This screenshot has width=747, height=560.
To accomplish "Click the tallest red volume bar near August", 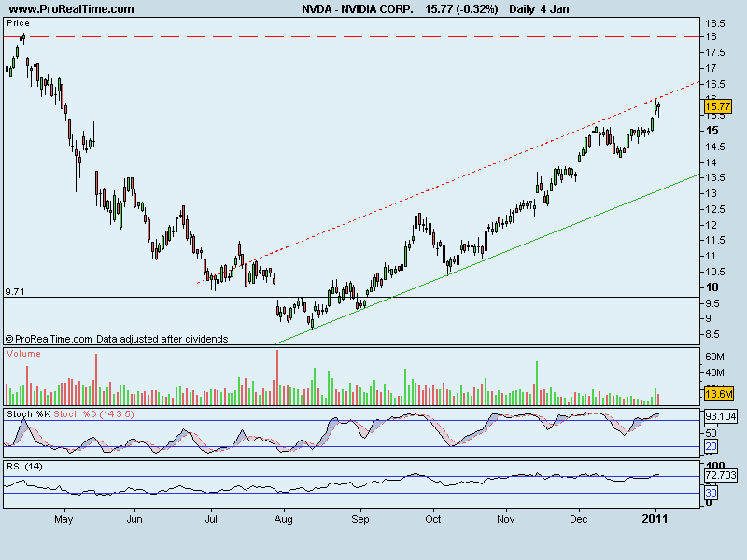I will pos(277,377).
